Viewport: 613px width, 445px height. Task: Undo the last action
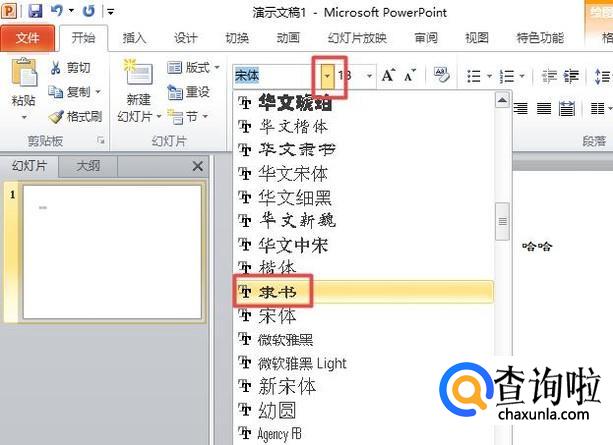tap(57, 11)
